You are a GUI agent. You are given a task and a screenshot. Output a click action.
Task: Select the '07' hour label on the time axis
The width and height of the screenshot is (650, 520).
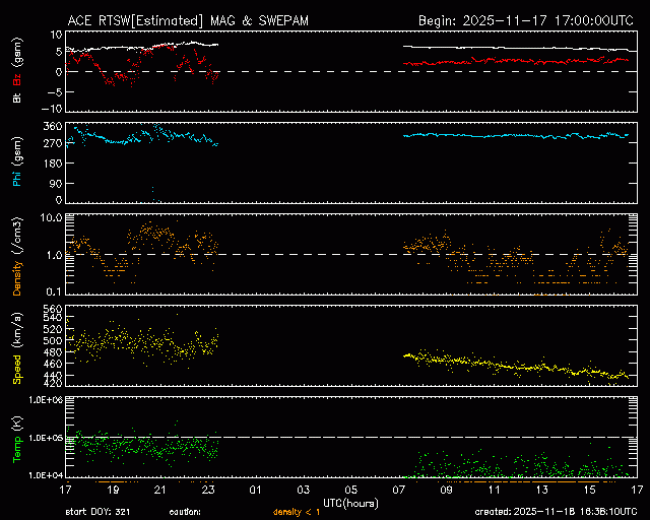tap(398, 490)
